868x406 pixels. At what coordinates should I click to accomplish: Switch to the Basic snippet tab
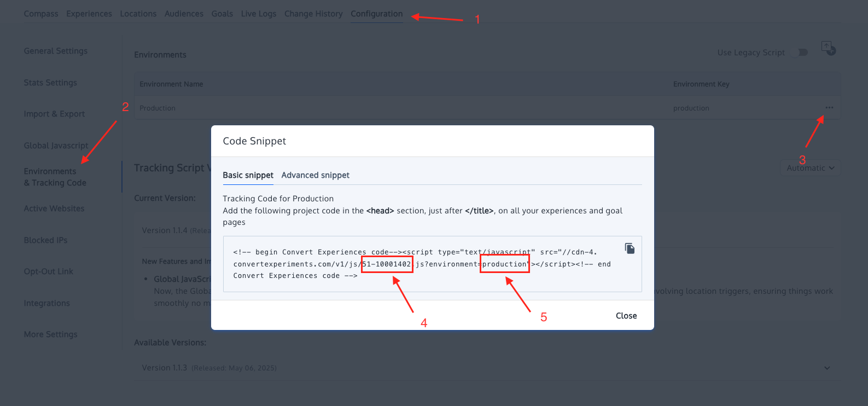coord(248,175)
